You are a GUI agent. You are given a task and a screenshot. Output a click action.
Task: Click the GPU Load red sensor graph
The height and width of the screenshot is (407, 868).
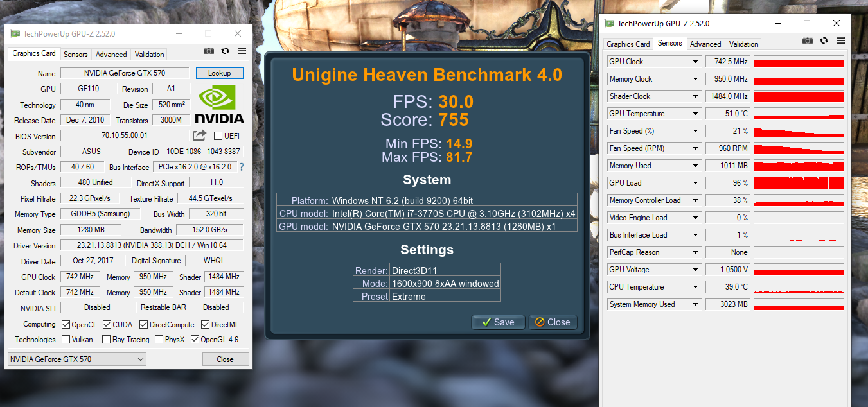[x=798, y=183]
